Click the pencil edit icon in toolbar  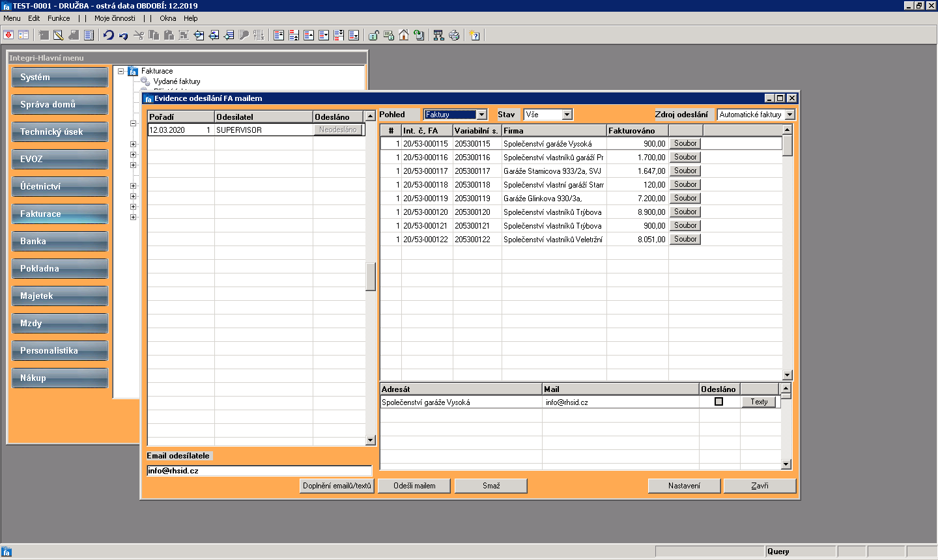(x=58, y=35)
